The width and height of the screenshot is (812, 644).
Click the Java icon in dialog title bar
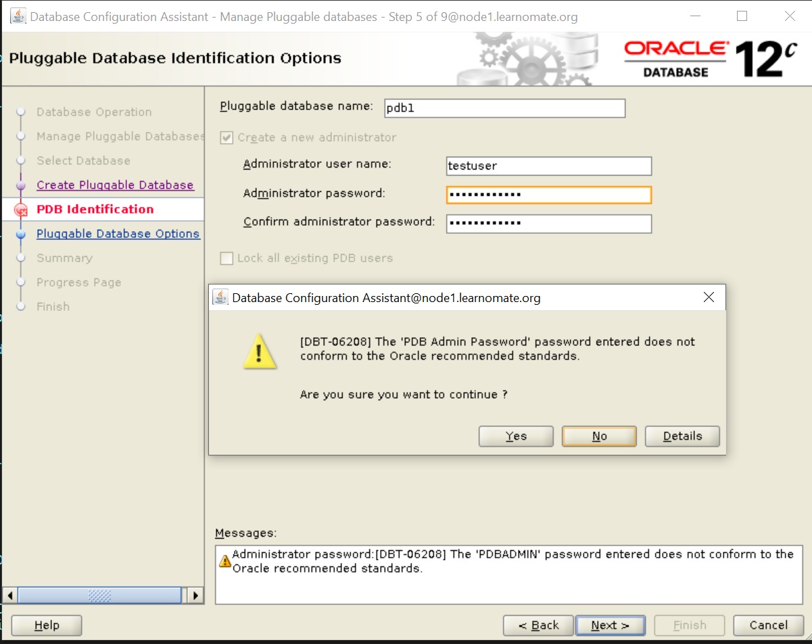220,297
